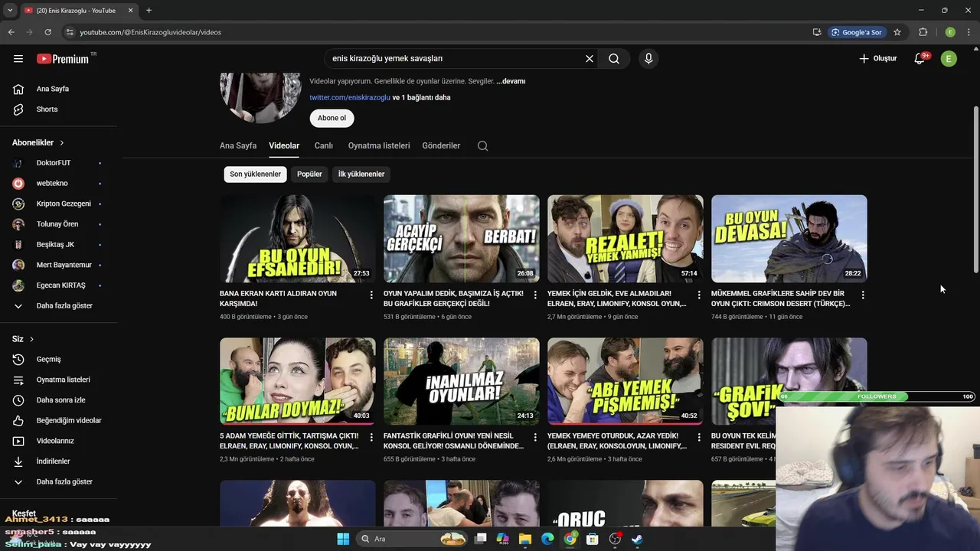Viewport: 980px width, 551px height.
Task: Open the REZALET YEMEK YANMIŞ thumbnail
Action: point(626,239)
